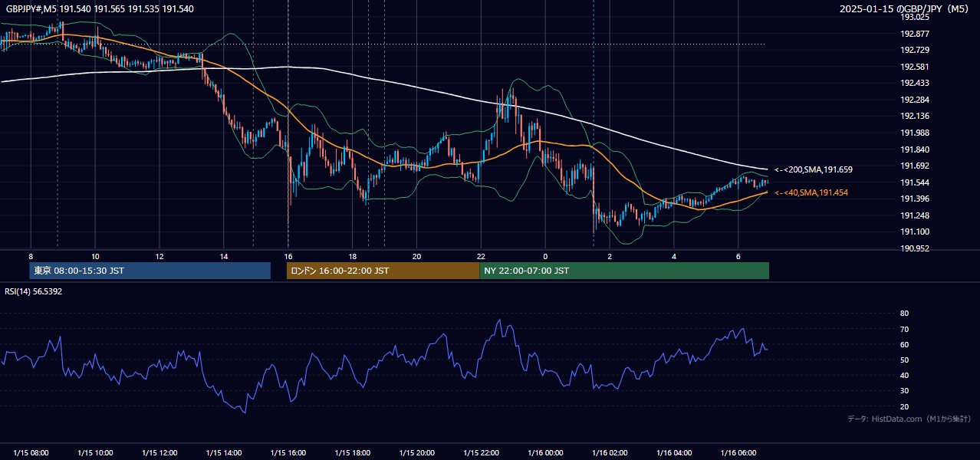
Task: Click RSI axis level 20
Action: click(904, 406)
